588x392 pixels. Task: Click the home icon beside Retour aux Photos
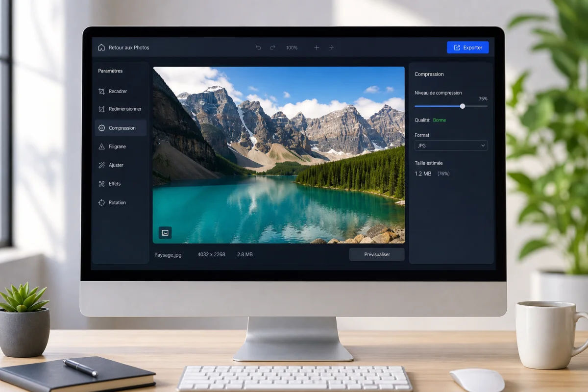(x=101, y=48)
